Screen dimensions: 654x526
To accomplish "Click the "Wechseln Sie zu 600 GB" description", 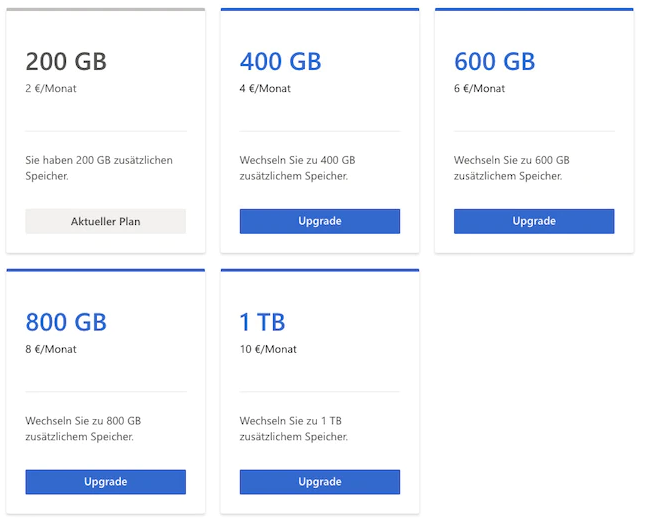I will (x=511, y=168).
